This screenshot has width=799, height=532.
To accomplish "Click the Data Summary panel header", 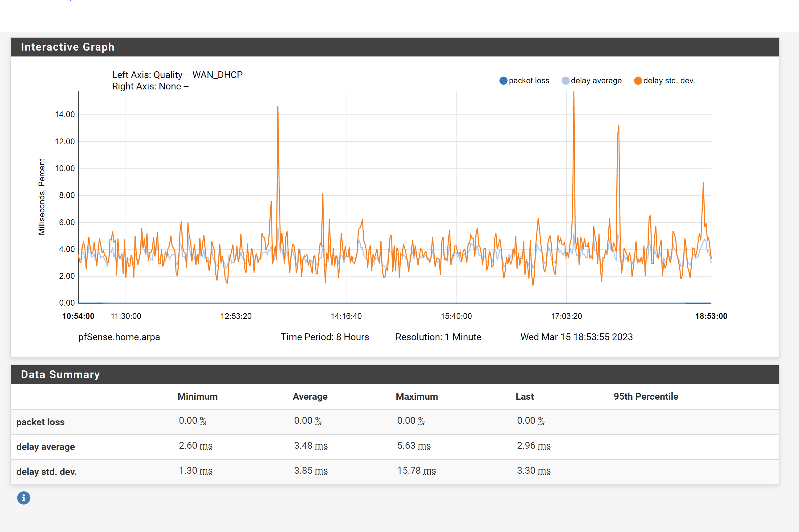I will point(395,374).
